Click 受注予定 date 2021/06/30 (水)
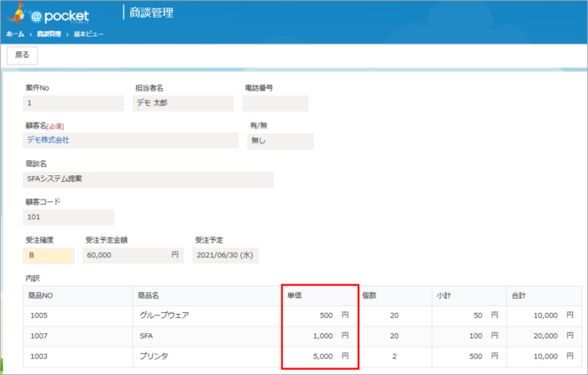 tap(225, 256)
